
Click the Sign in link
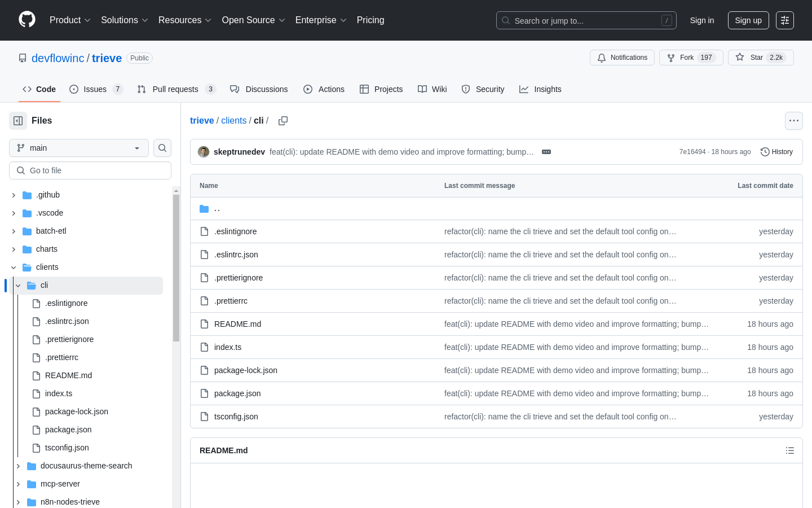pos(702,20)
